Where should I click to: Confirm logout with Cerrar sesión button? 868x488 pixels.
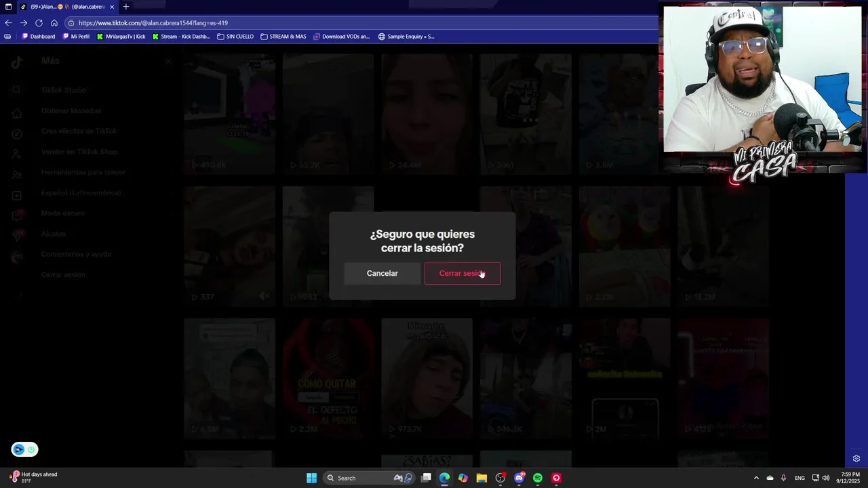[x=462, y=273]
